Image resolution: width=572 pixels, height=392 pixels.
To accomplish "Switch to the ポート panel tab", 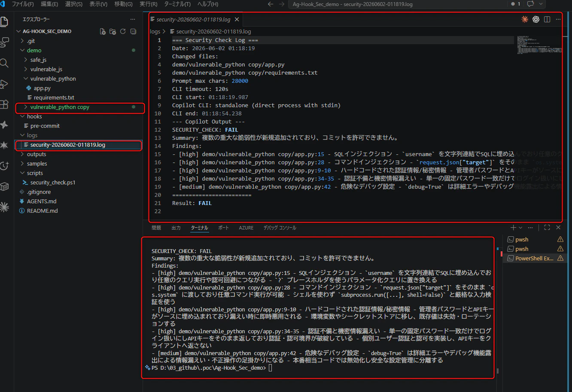I will pos(223,228).
